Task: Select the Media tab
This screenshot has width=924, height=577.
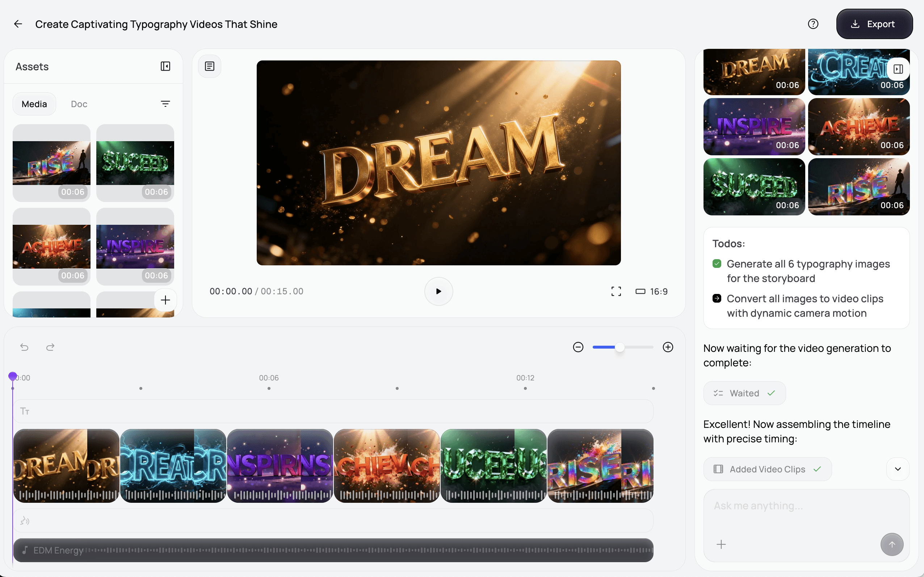Action: click(x=34, y=104)
